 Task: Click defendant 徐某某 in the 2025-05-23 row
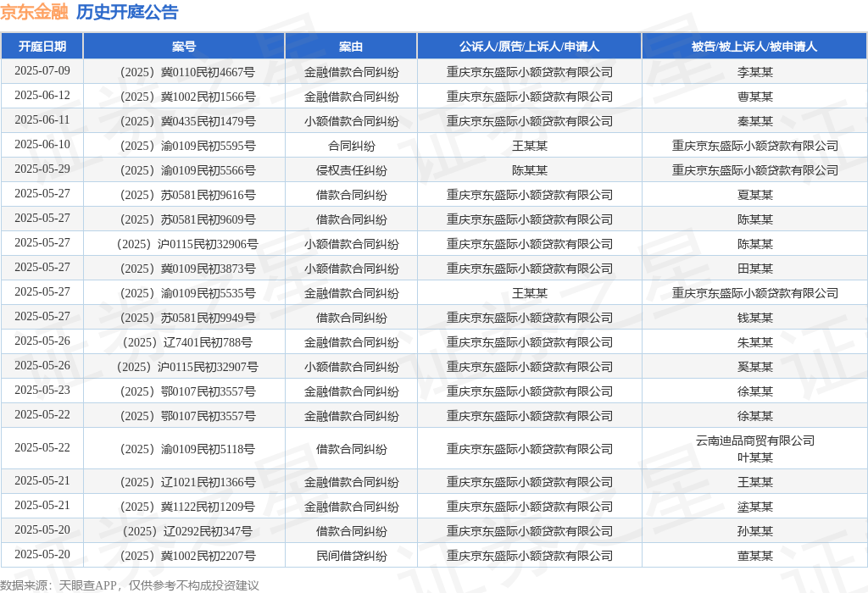tap(754, 391)
